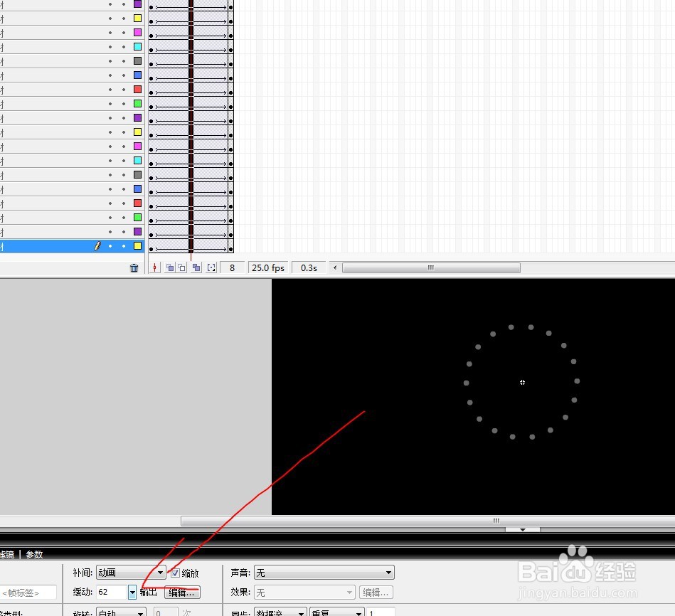Open the 重复 repeat dropdown
Image resolution: width=675 pixels, height=616 pixels.
(337, 612)
